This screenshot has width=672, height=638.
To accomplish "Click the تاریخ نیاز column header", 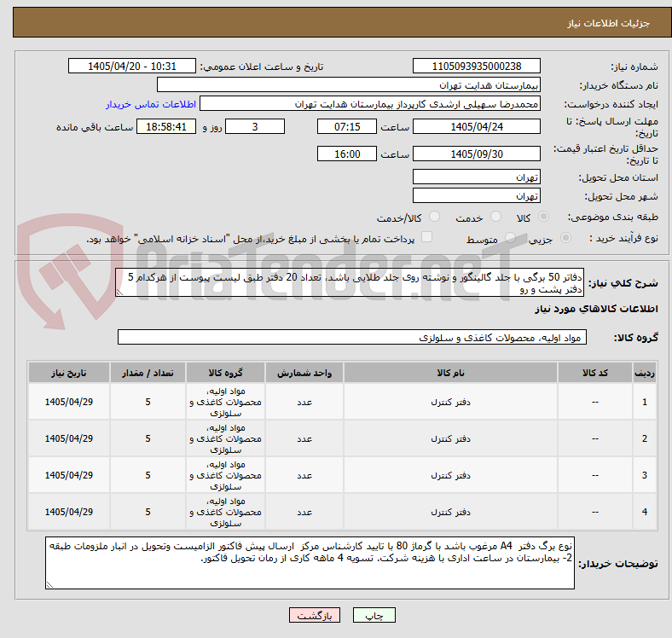I will point(69,373).
